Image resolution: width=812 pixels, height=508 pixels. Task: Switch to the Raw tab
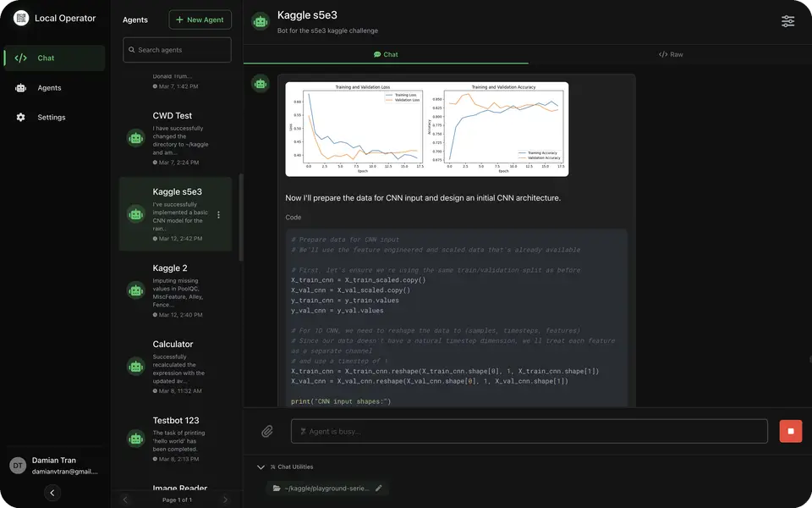point(671,54)
